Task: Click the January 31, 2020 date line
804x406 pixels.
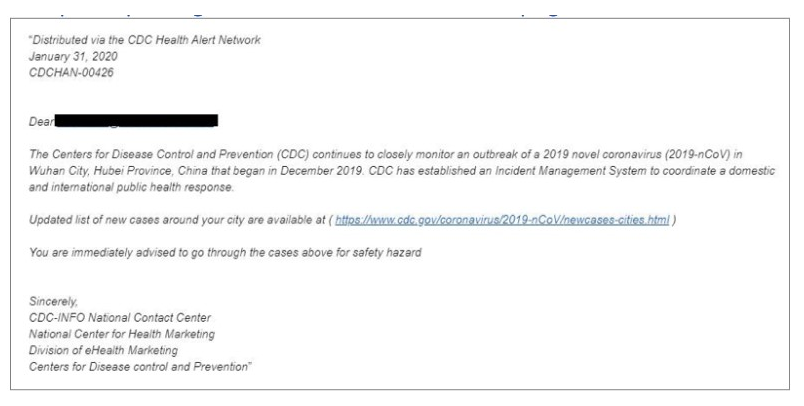Action: click(73, 56)
